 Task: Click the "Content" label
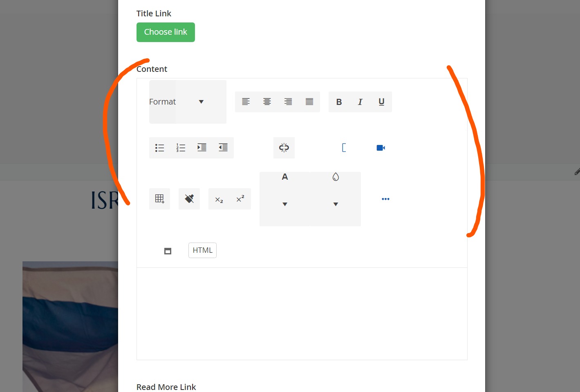coord(152,69)
